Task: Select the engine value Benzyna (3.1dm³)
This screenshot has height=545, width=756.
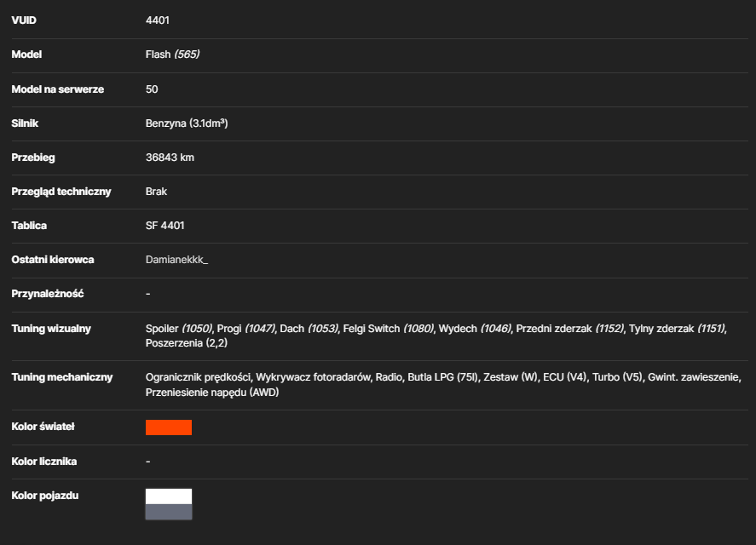Action: (187, 123)
